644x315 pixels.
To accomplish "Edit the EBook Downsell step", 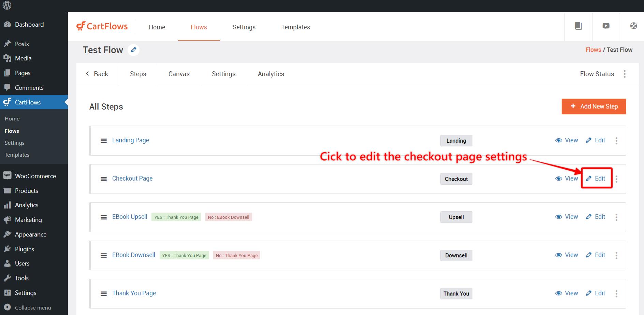I will [596, 255].
